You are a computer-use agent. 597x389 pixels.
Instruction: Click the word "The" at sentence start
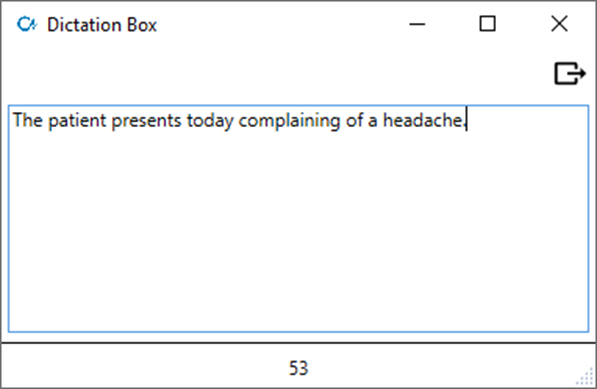[27, 120]
